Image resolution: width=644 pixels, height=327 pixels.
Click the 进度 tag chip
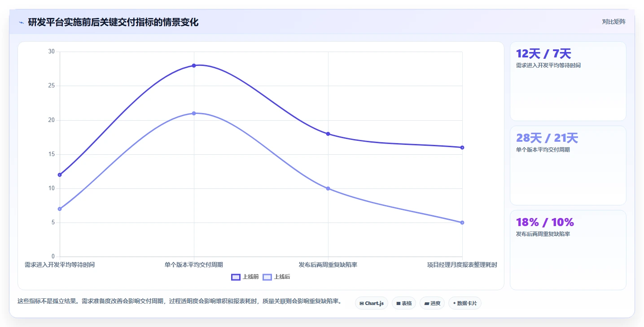[x=432, y=303]
